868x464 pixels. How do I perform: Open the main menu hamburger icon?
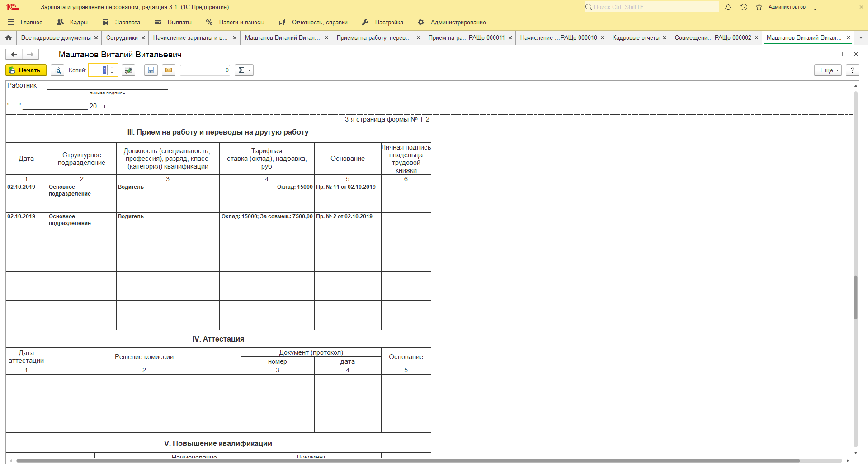28,7
